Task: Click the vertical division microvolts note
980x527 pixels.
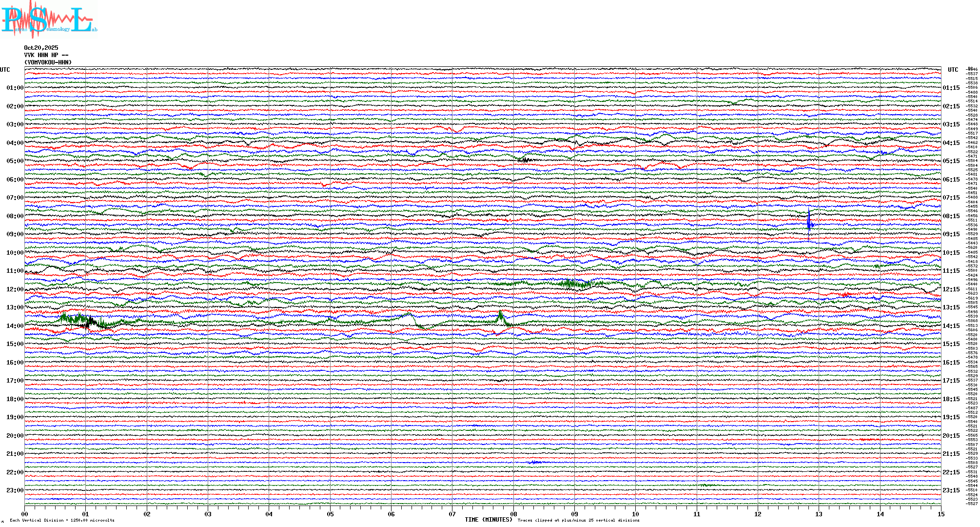Action: (x=62, y=520)
